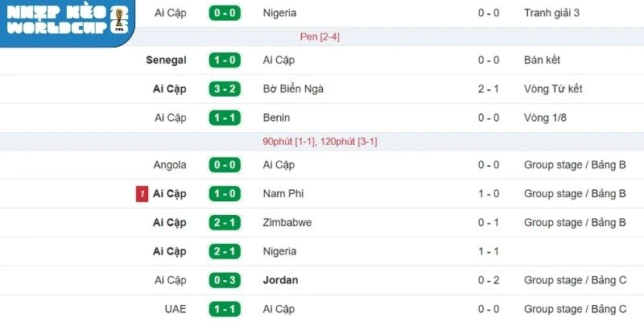Click the 2-1 score badge in Zimbabwe row
Screen dimensions: 644x322
[x=225, y=222]
